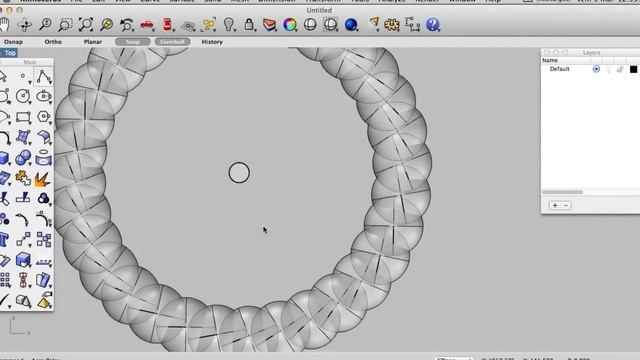Image resolution: width=640 pixels, height=360 pixels.
Task: Toggle Default layer visibility lightbulb
Action: pyautogui.click(x=609, y=69)
